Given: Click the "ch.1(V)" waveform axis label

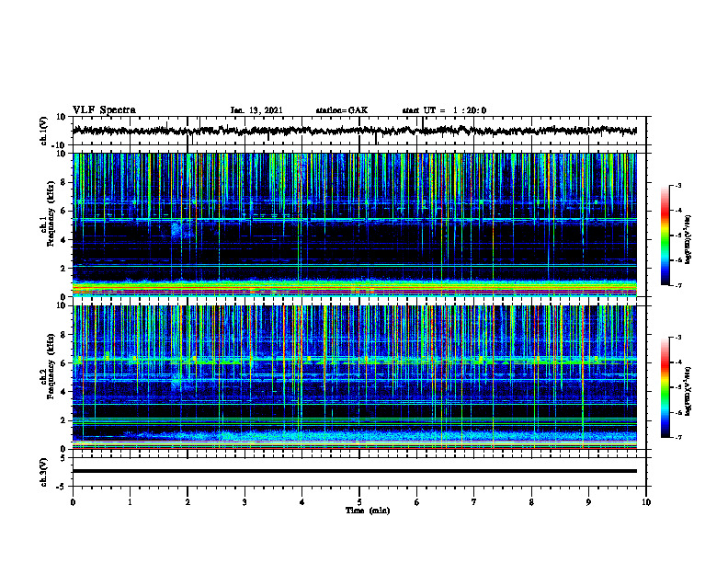Looking at the screenshot, I should (x=44, y=131).
